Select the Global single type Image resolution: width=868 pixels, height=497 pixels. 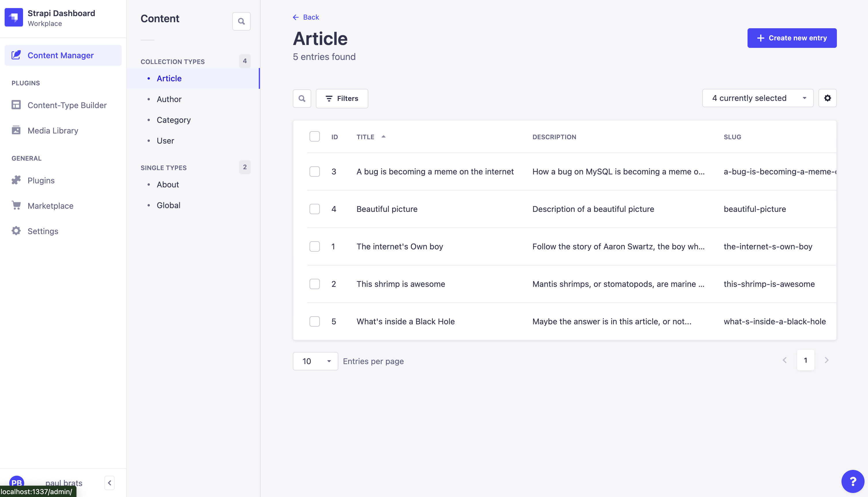click(x=168, y=206)
